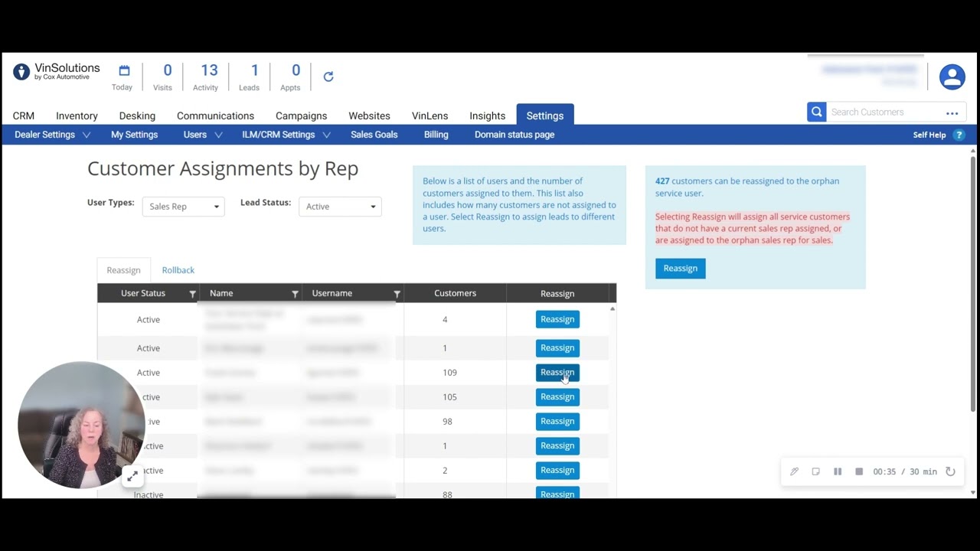Image resolution: width=980 pixels, height=551 pixels.
Task: Open User Types Sales Rep dropdown
Action: point(184,207)
